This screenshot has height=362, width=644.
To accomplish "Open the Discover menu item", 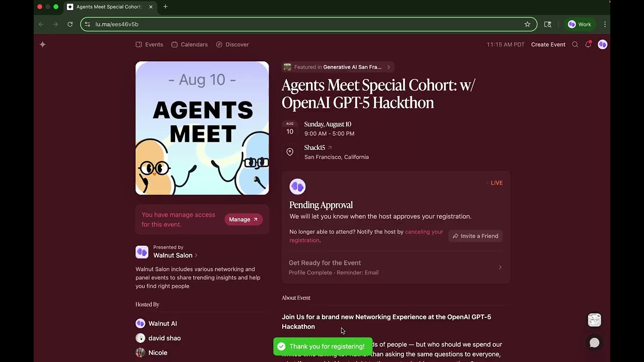I will coord(232,44).
